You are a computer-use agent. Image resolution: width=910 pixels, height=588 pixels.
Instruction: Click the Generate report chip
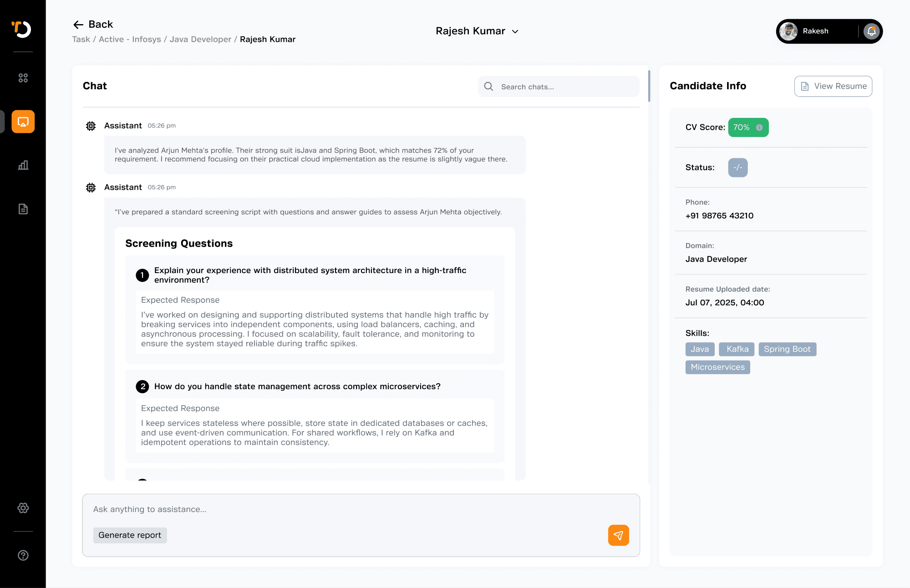[x=130, y=535]
